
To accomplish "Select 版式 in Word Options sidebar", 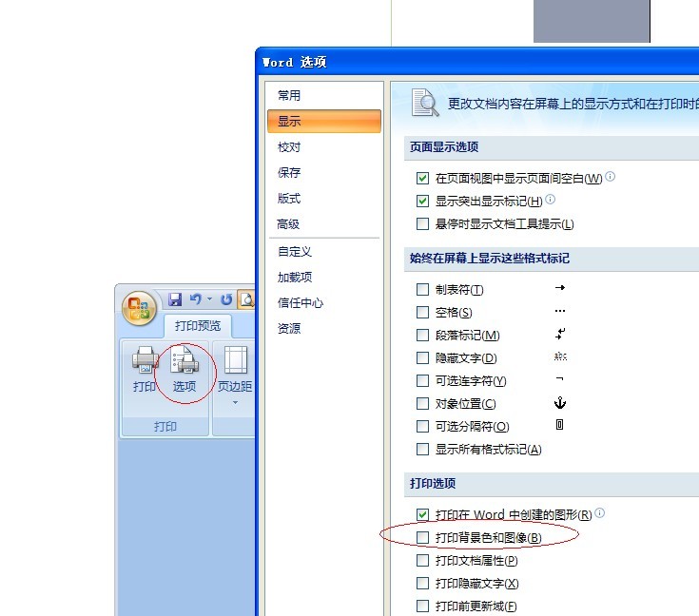I will click(x=324, y=199).
